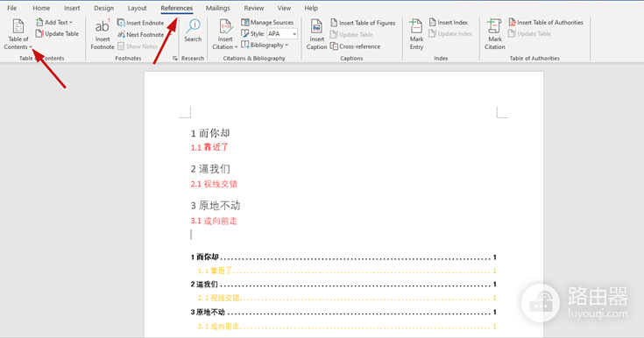Screen dimensions: 644x338
Task: Update Table in Table of Contents group
Action: tap(57, 33)
